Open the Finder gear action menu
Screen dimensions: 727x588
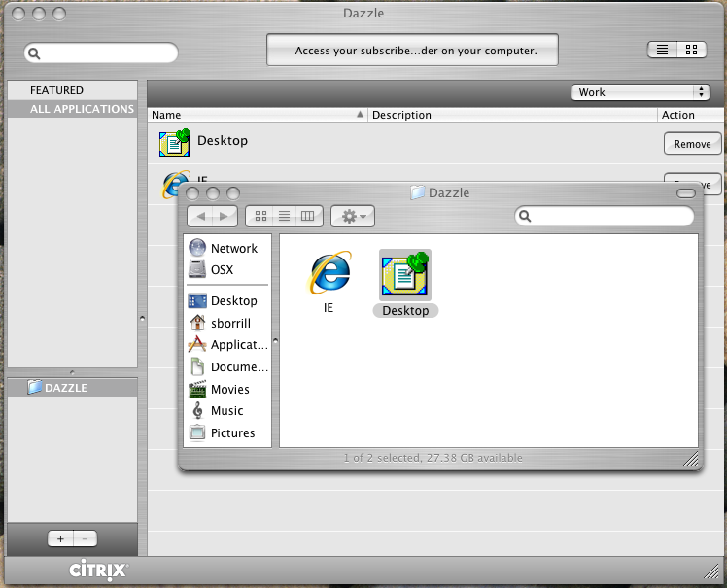tap(352, 216)
